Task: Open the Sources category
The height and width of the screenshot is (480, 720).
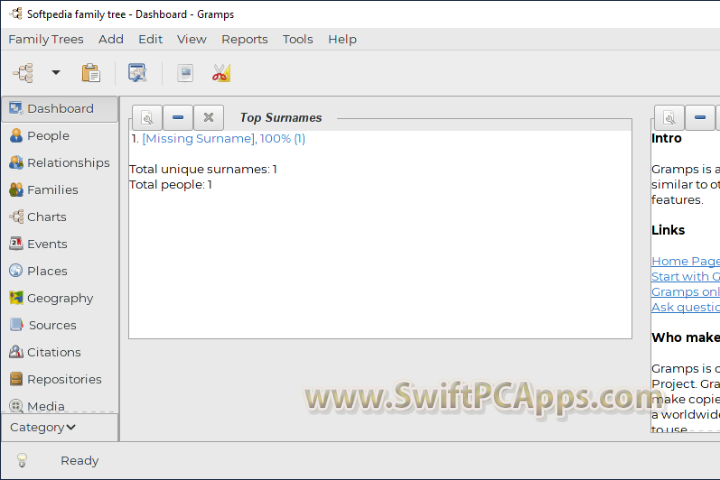Action: [60, 325]
